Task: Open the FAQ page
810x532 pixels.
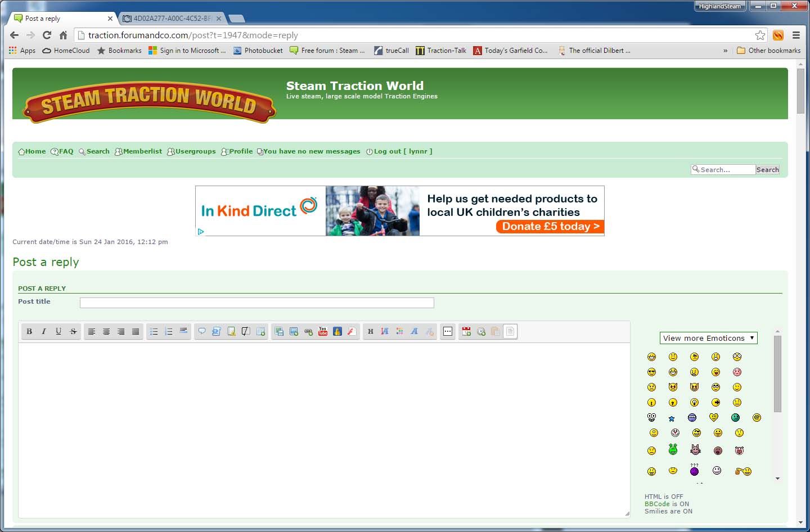Action: pyautogui.click(x=62, y=151)
